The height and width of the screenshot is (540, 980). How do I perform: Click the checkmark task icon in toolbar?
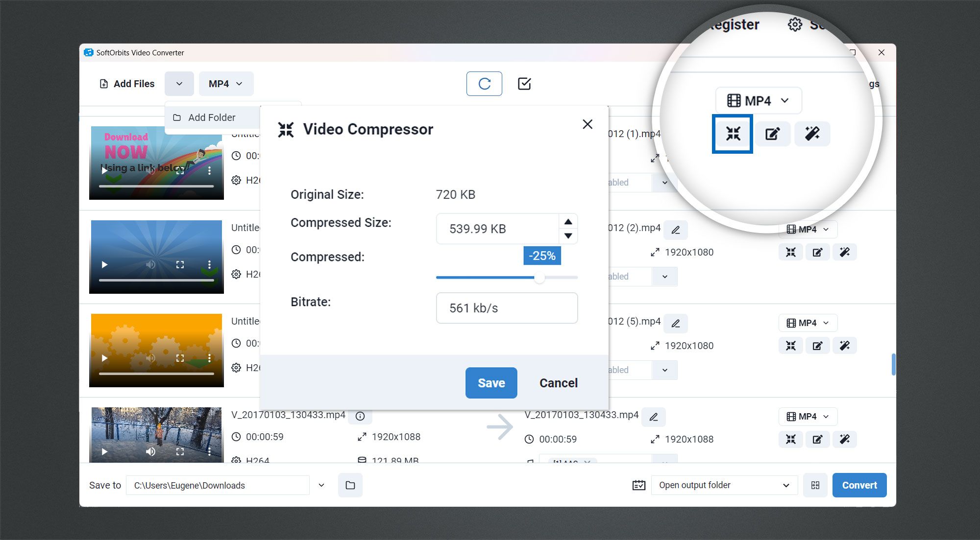click(x=525, y=84)
